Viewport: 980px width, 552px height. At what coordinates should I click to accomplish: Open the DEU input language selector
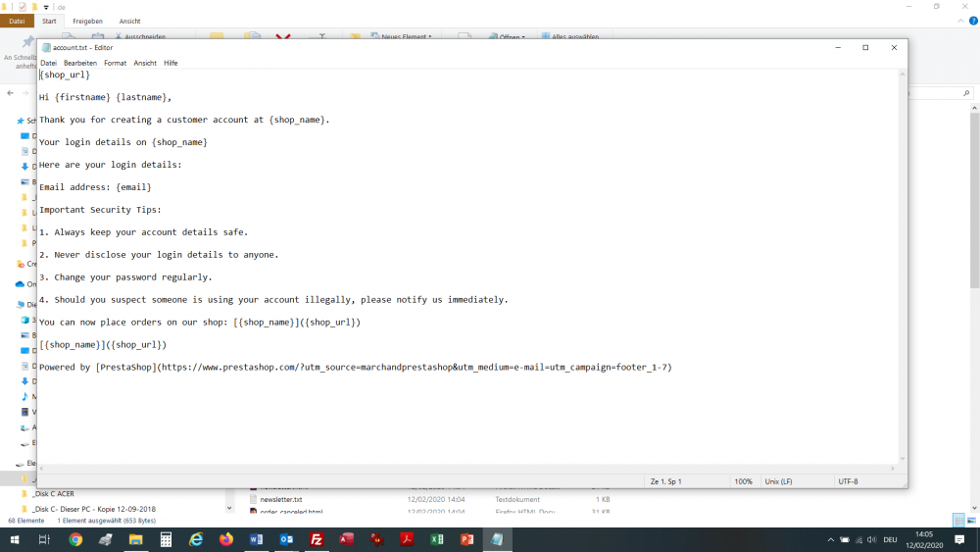(x=890, y=539)
